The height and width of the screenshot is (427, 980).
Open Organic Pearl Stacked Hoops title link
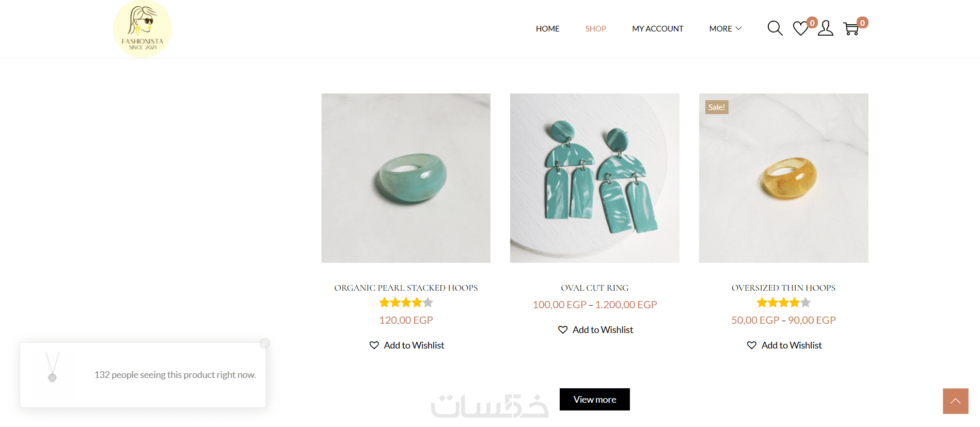[x=406, y=288]
